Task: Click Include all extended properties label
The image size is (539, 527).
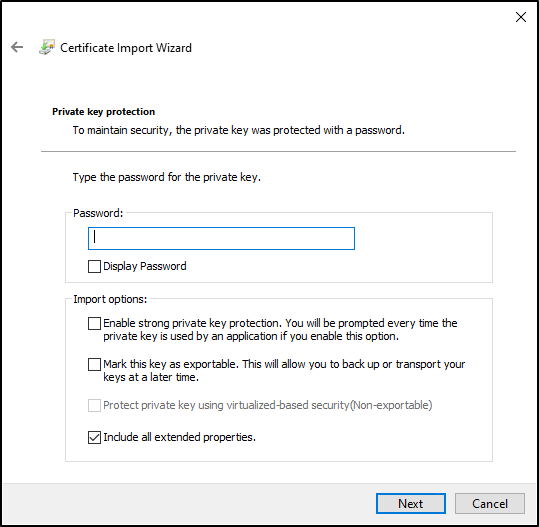Action: [179, 437]
